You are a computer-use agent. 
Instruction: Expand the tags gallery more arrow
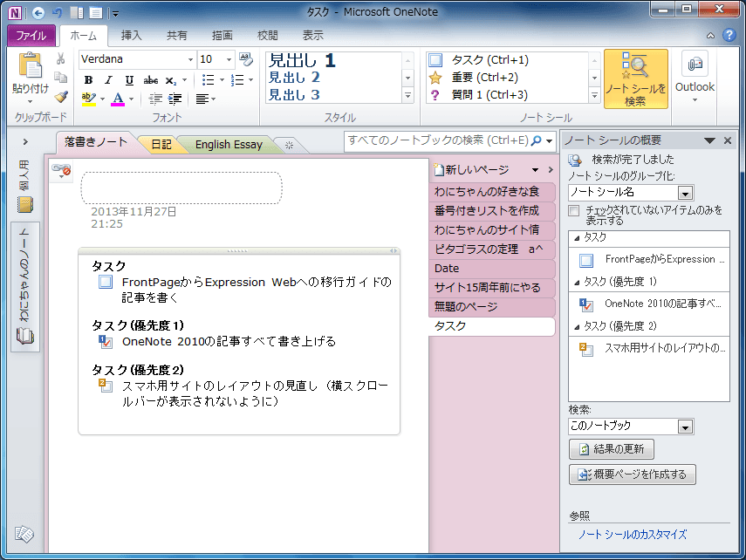tap(595, 95)
